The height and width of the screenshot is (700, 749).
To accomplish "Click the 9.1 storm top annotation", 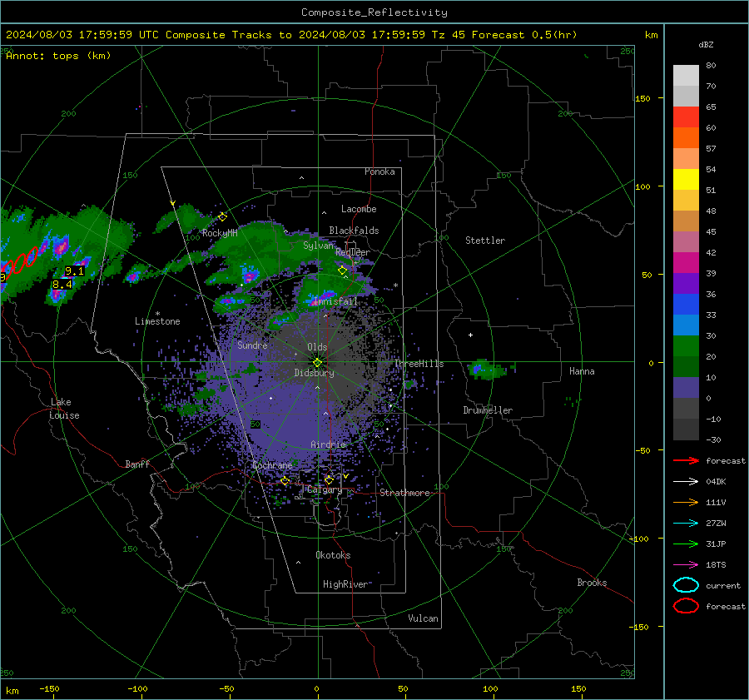I will pos(75,271).
